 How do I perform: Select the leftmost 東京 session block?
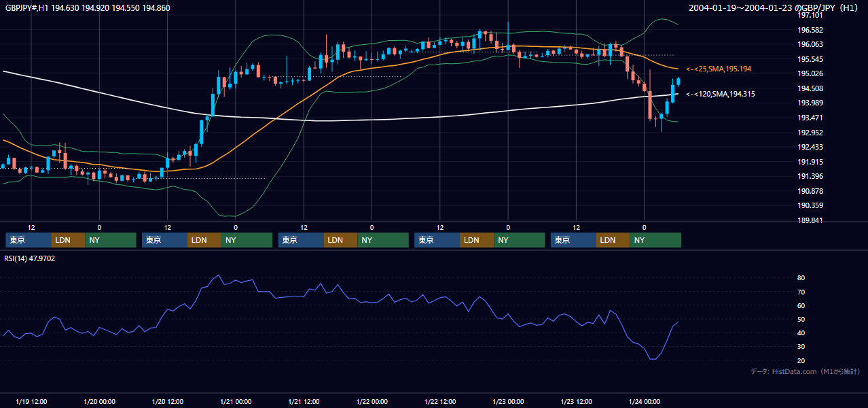[x=28, y=240]
